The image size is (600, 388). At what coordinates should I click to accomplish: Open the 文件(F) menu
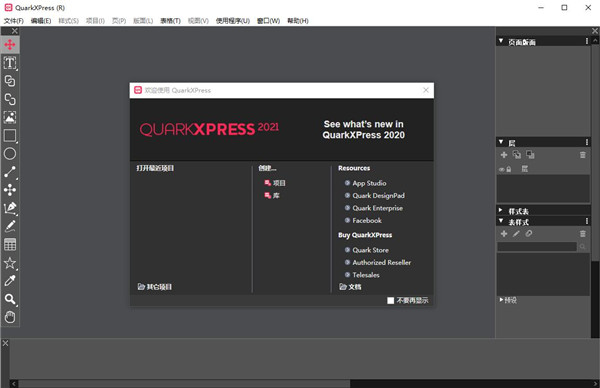[x=14, y=21]
